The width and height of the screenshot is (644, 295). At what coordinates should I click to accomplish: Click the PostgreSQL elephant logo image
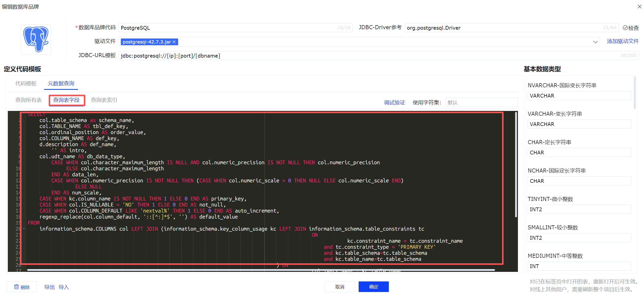tap(36, 39)
